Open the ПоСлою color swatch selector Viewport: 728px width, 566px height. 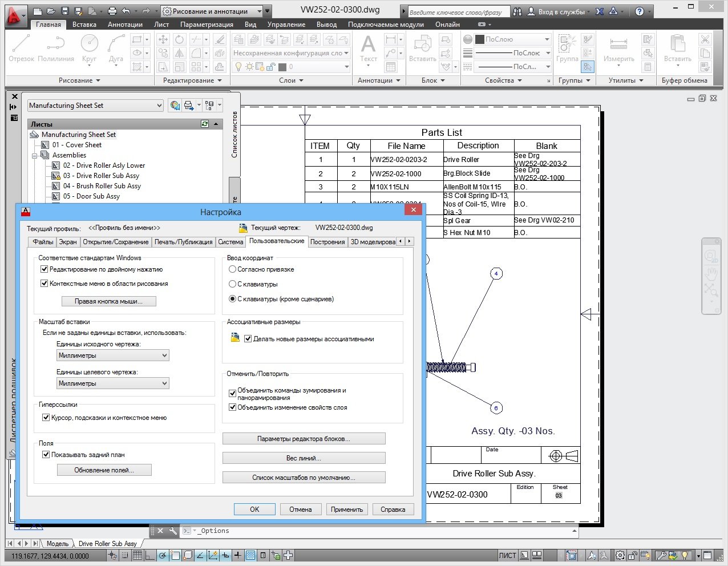click(x=512, y=39)
